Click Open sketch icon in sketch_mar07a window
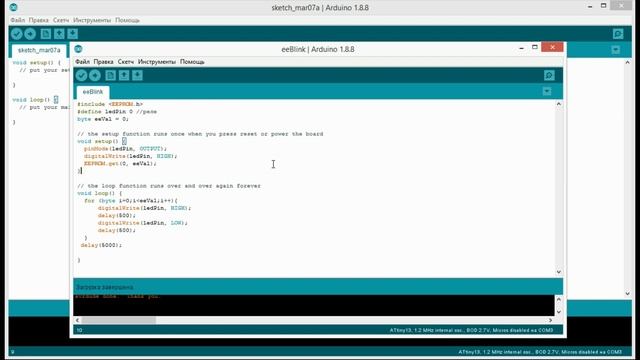The image size is (640, 360). [59, 34]
